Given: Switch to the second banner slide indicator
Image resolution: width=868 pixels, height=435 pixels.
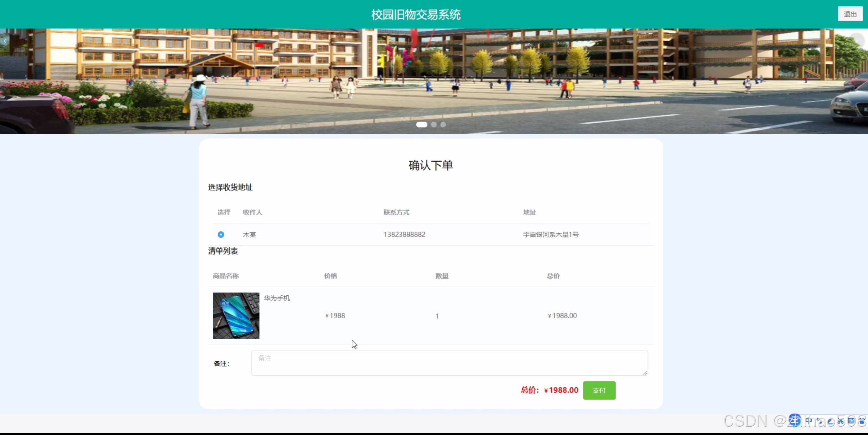Looking at the screenshot, I should (434, 125).
